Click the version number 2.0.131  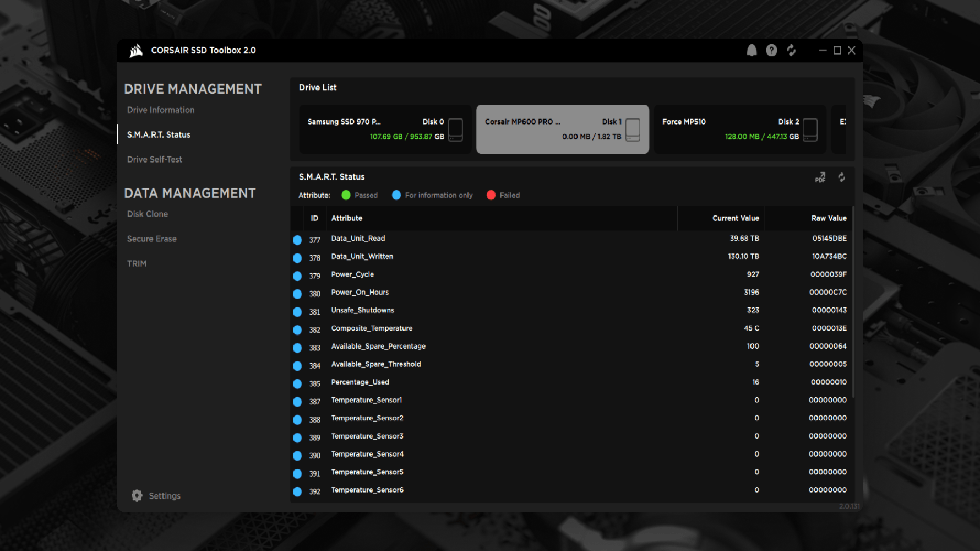click(x=849, y=506)
